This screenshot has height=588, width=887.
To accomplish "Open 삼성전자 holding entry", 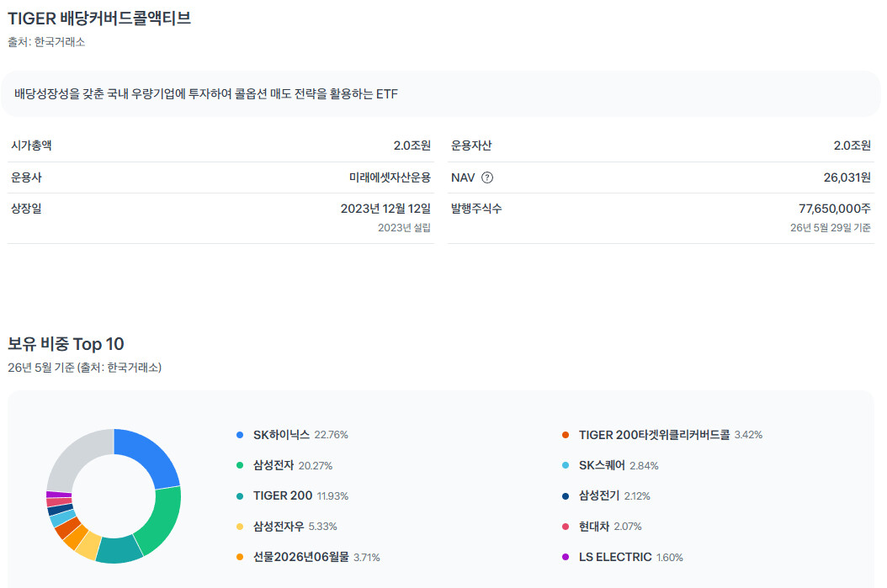I will point(274,465).
